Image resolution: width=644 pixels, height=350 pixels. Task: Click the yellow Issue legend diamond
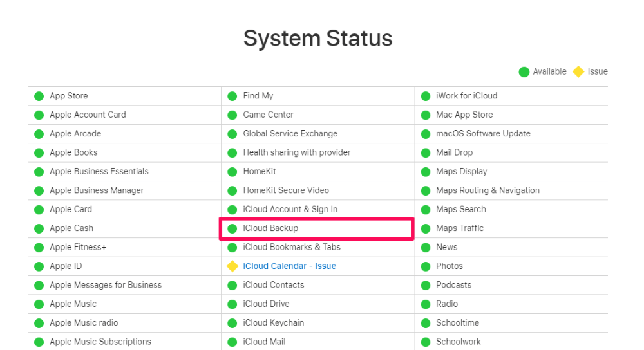578,71
